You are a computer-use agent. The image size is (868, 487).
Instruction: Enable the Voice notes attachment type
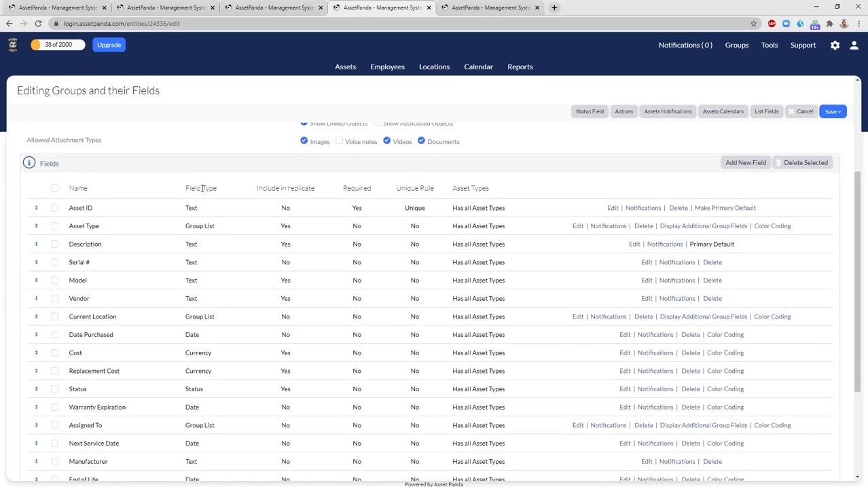point(339,141)
